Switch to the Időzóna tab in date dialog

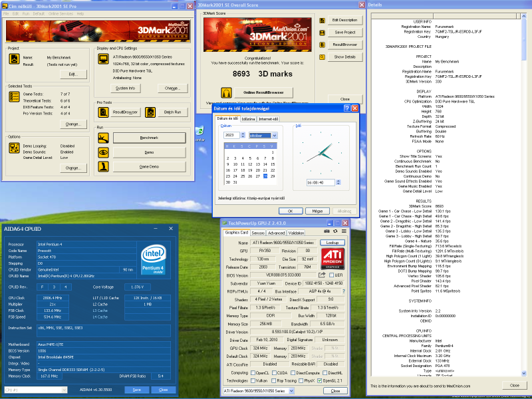(248, 119)
